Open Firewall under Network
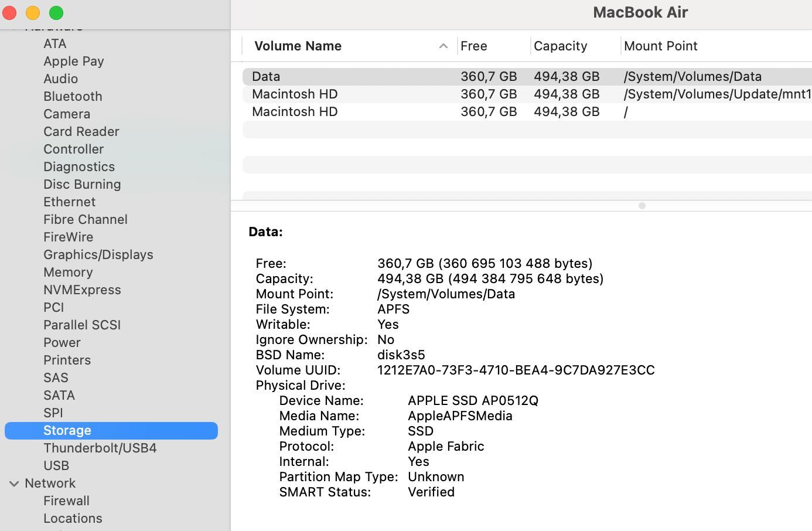Screen dimensions: 812x531 coord(67,501)
